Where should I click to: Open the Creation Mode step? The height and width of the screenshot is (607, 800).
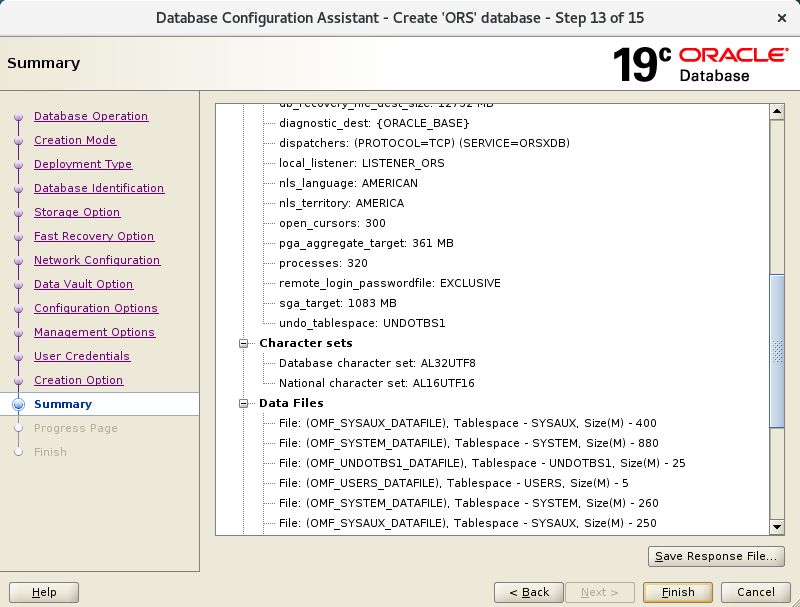tap(74, 140)
